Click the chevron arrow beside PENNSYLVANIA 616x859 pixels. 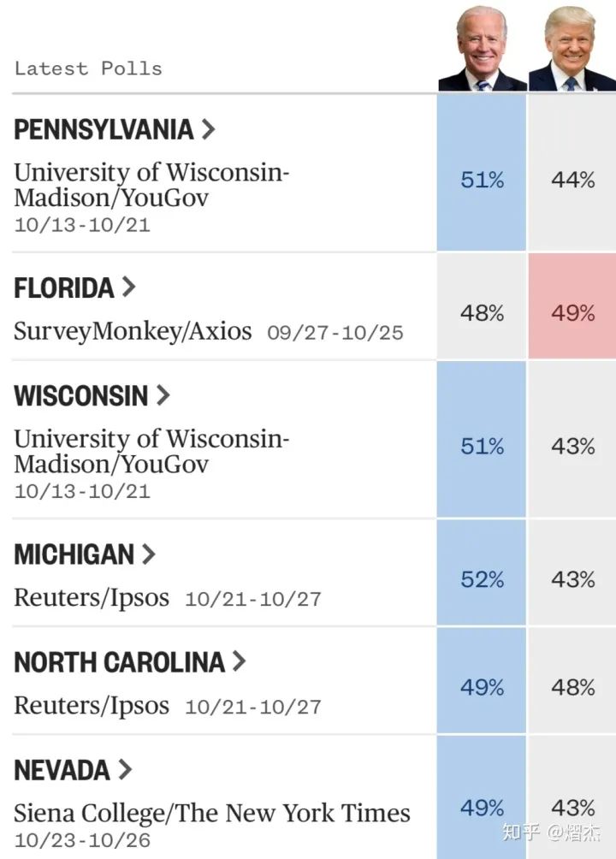point(207,130)
